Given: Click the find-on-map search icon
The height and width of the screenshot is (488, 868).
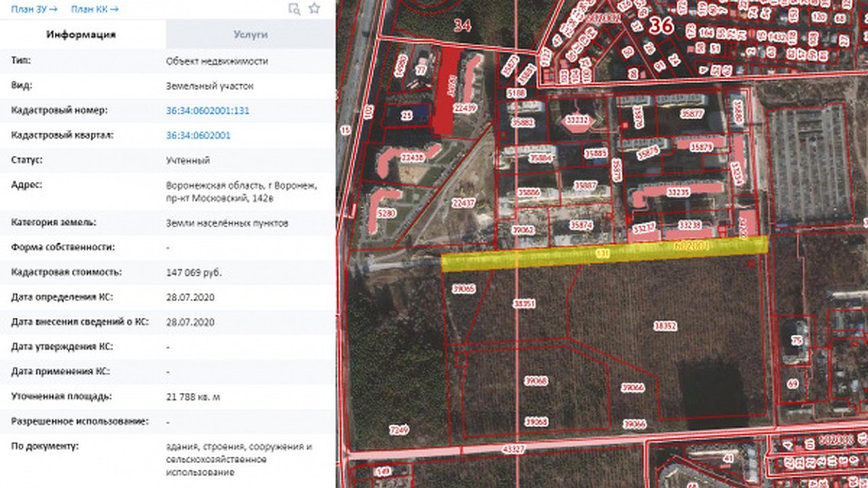Looking at the screenshot, I should 294,9.
